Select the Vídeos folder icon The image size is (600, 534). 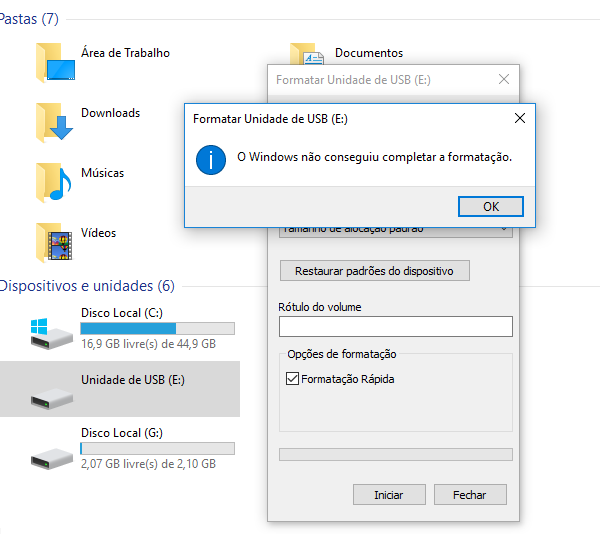(54, 243)
